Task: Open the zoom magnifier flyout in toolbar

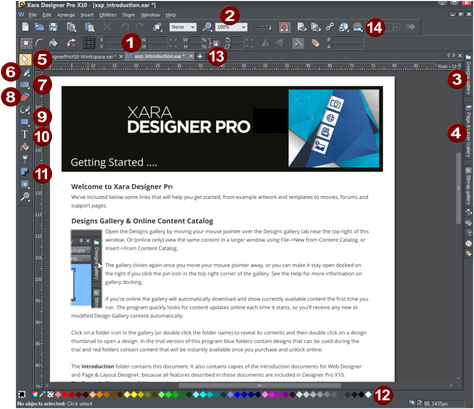Action: [207, 27]
